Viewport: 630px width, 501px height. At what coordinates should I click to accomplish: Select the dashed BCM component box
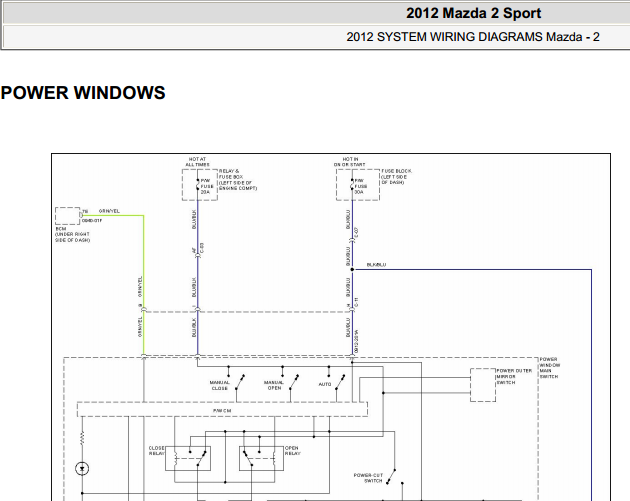click(x=67, y=216)
